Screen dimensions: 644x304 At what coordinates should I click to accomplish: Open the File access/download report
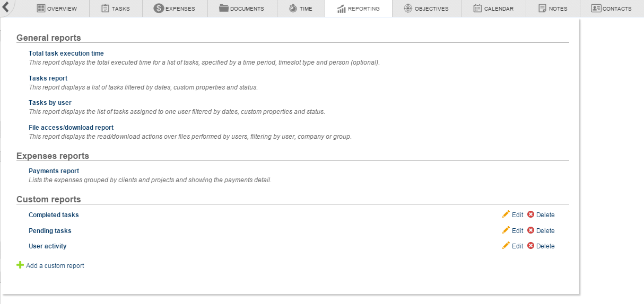pyautogui.click(x=71, y=128)
